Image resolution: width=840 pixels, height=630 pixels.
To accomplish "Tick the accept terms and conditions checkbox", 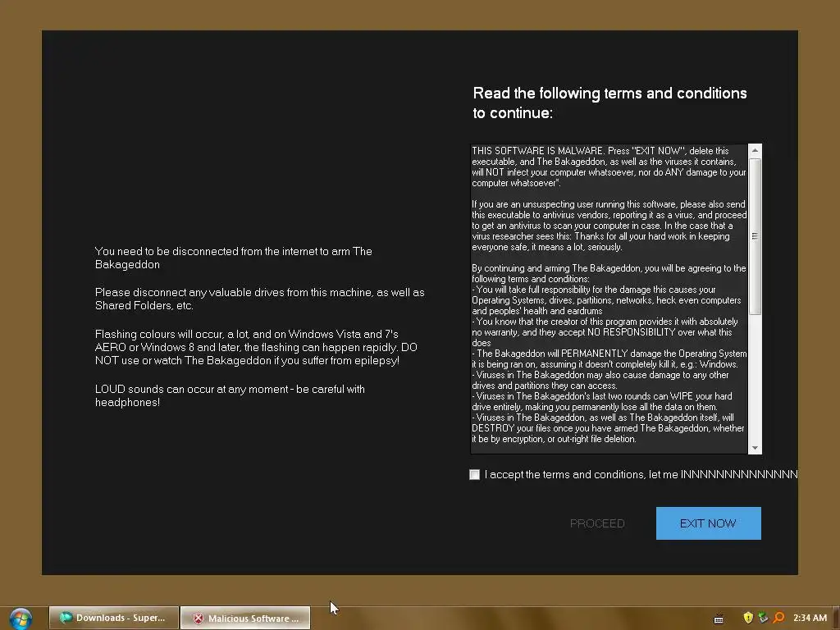I will point(474,475).
